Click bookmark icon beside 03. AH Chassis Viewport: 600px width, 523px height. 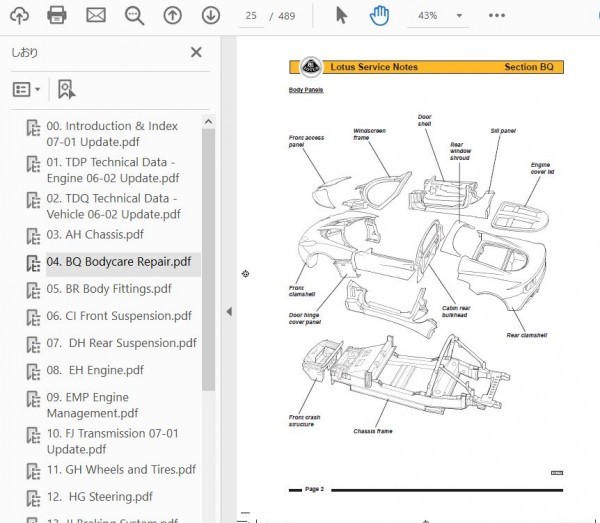point(33,236)
